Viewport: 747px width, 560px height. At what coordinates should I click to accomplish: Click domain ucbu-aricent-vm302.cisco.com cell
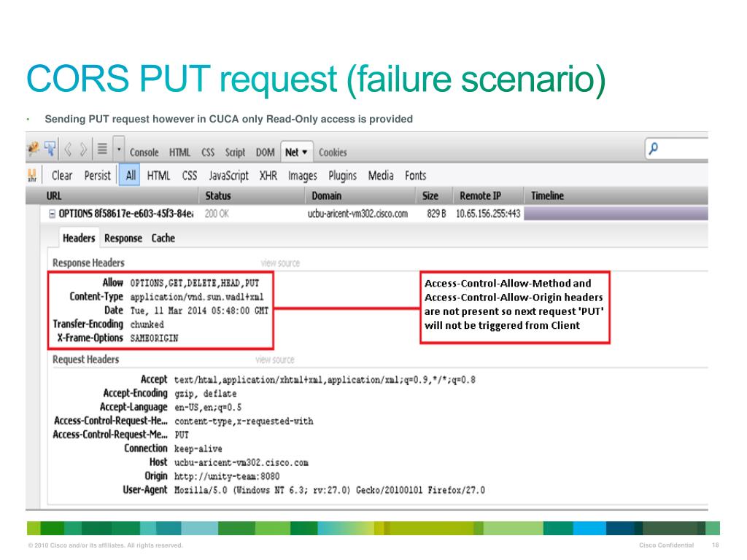click(357, 214)
